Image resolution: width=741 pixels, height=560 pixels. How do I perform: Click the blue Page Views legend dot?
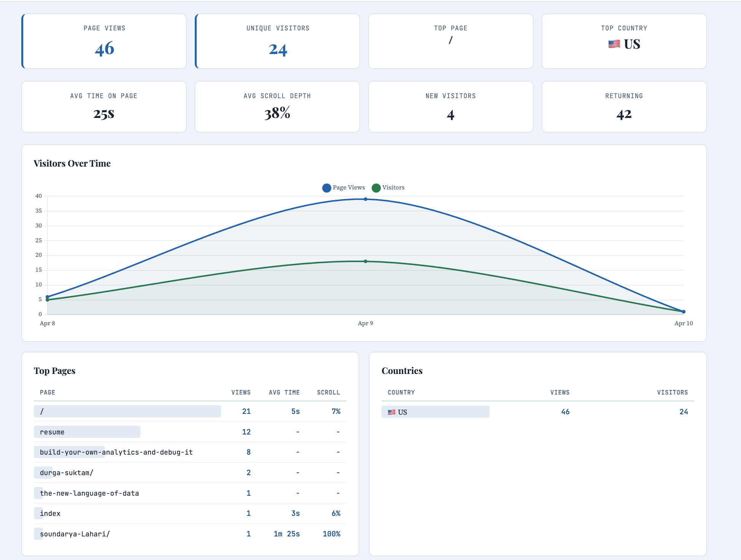click(326, 188)
